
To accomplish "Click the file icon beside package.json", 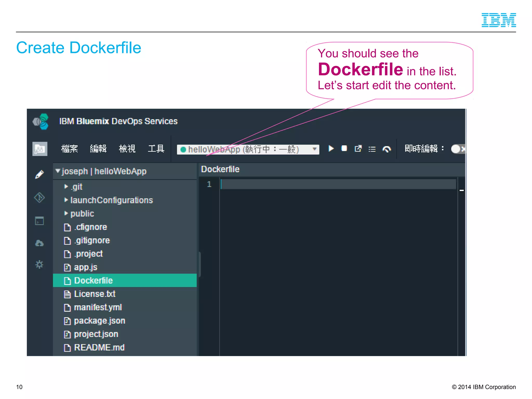I will 67,321.
